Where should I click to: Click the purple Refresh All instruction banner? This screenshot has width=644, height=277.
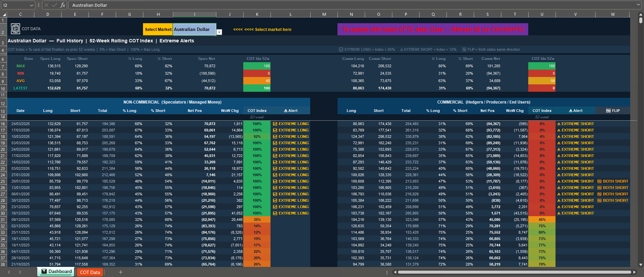coord(432,30)
